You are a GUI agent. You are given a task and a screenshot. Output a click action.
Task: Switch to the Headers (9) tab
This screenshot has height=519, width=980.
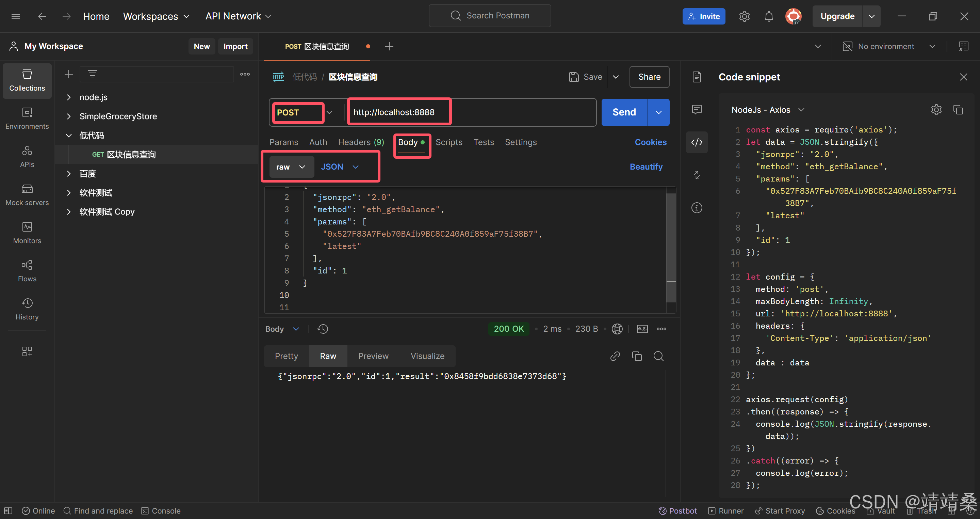click(x=361, y=142)
